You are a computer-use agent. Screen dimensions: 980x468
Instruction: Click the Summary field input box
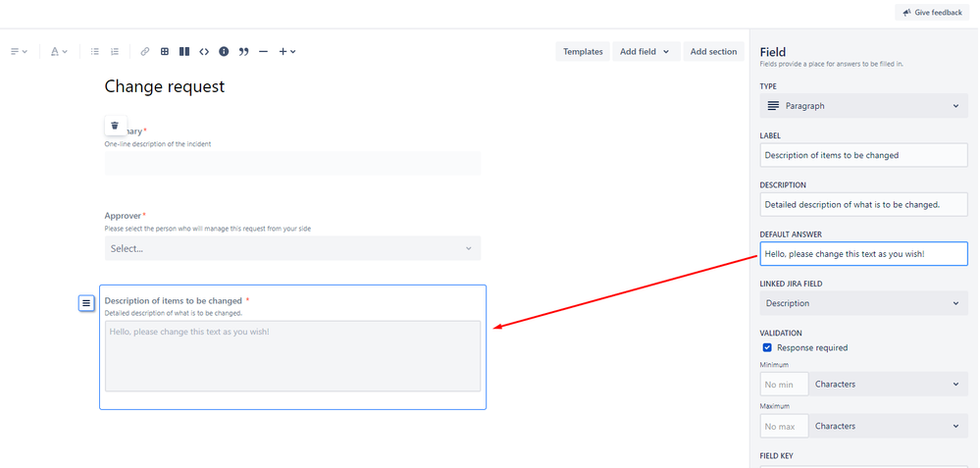click(292, 163)
